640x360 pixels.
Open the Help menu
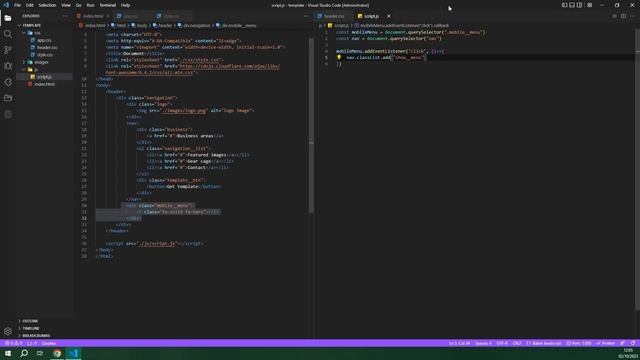click(125, 5)
